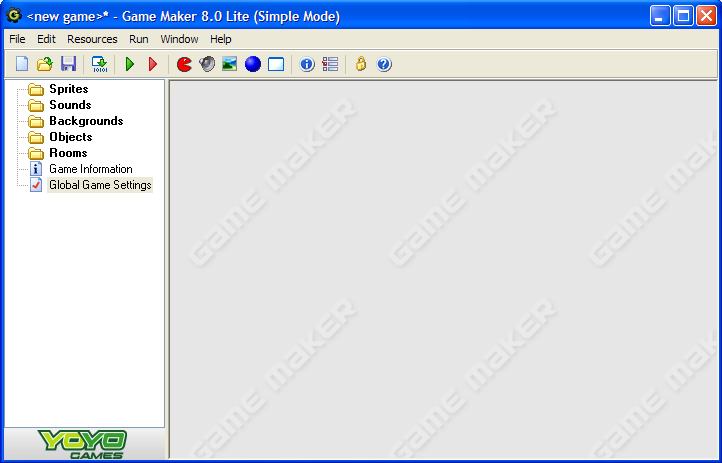Create a sound with speaker icon
This screenshot has width=722, height=463.
[207, 64]
